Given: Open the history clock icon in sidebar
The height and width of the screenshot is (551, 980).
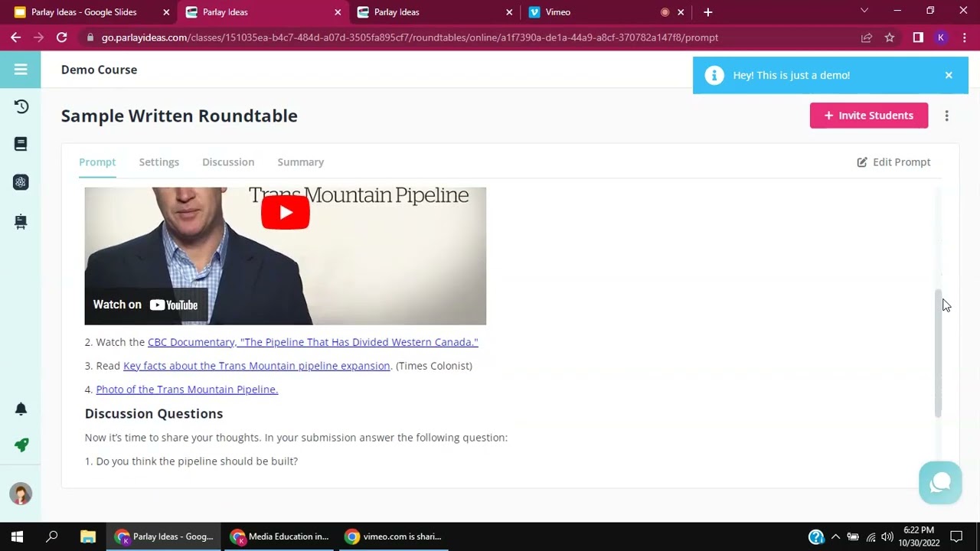Looking at the screenshot, I should tap(21, 106).
